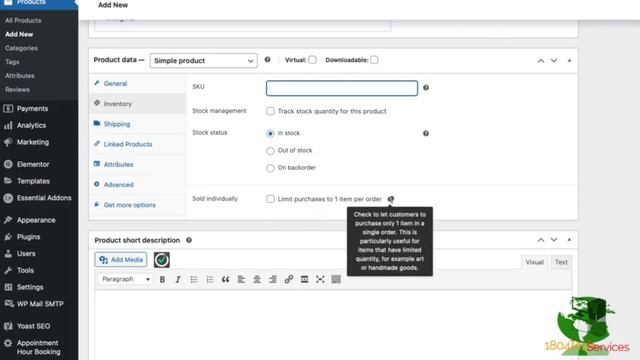The height and width of the screenshot is (360, 640).
Task: Switch to the General tab
Action: click(x=138, y=83)
